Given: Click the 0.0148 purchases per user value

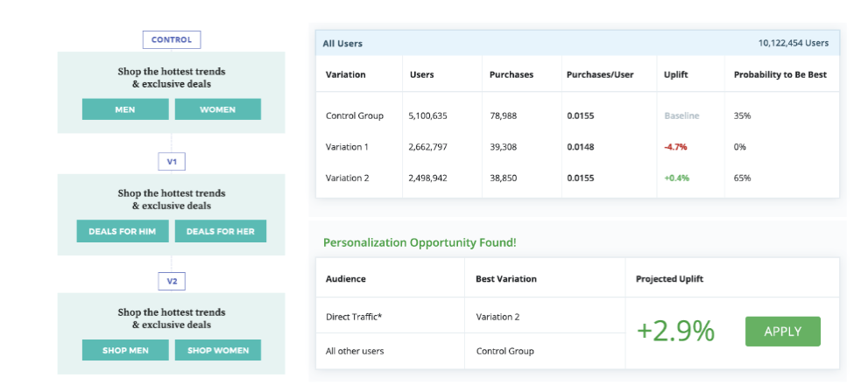Looking at the screenshot, I should pos(579,147).
